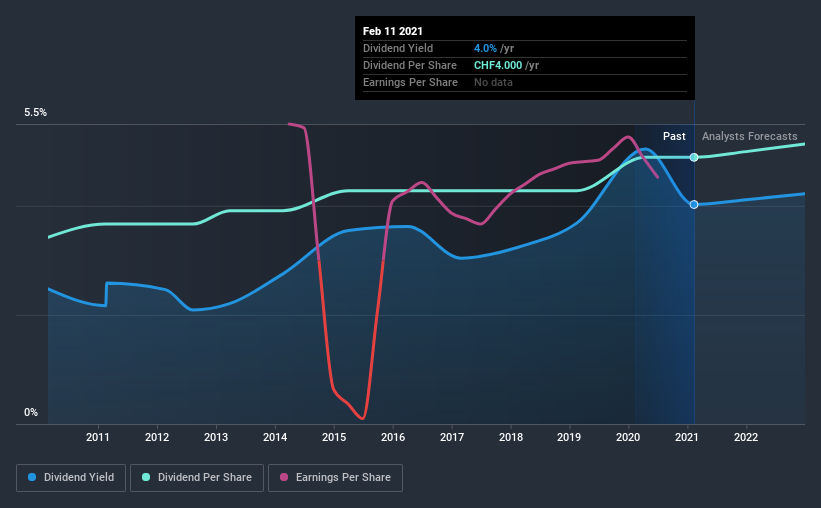Click the 0% y-axis label
The image size is (821, 508).
(x=31, y=413)
